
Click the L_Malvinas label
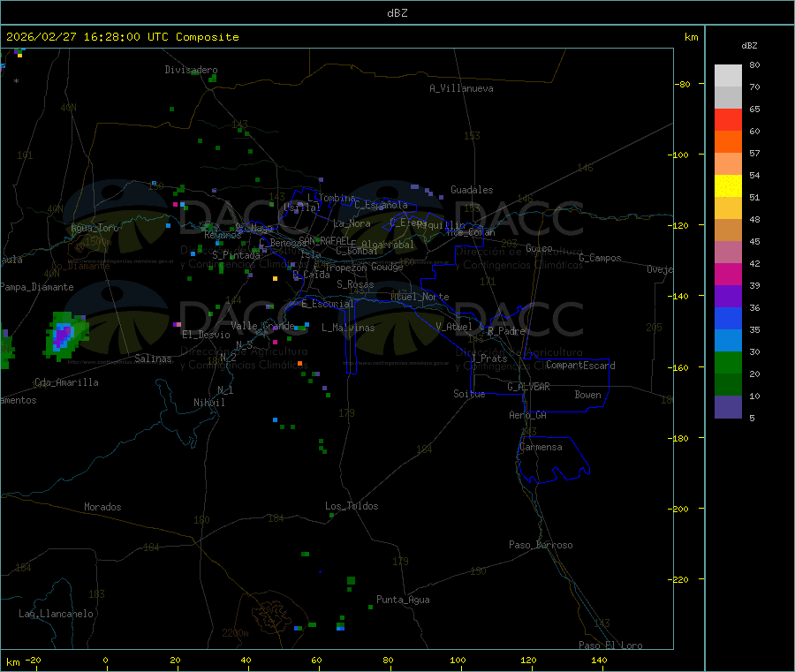click(x=348, y=328)
